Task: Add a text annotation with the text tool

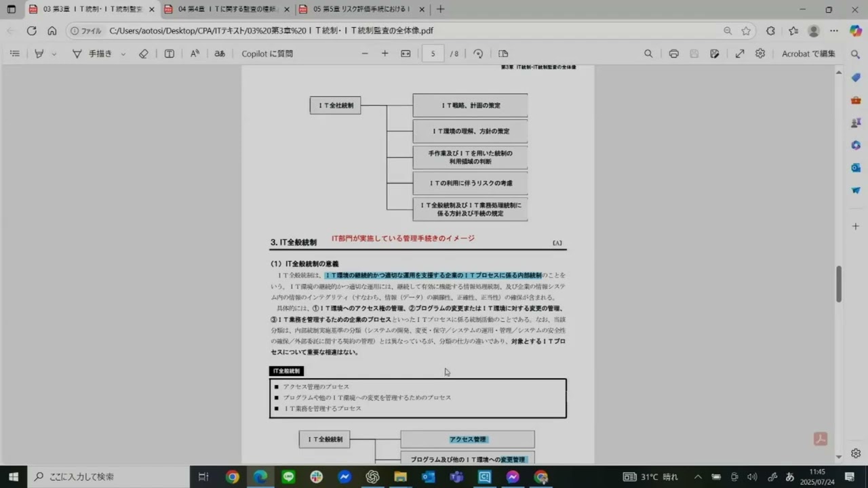Action: click(169, 54)
